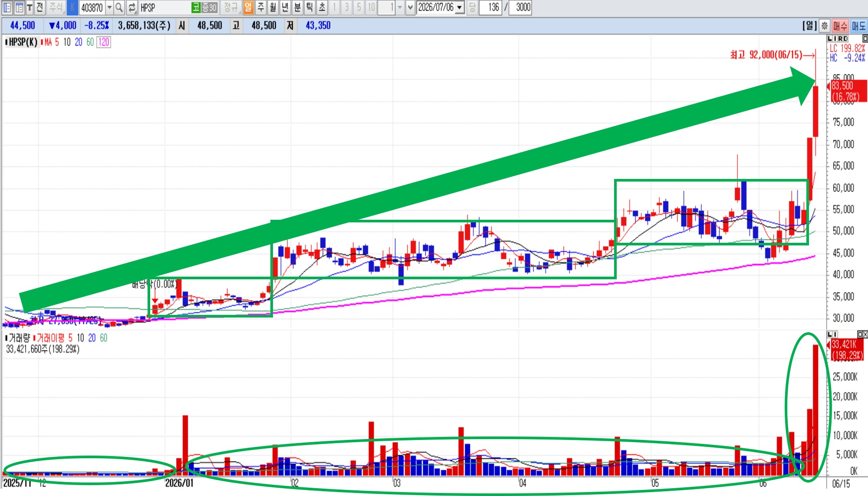Click the magnifier stock search icon
Image resolution: width=868 pixels, height=496 pixels.
point(119,7)
